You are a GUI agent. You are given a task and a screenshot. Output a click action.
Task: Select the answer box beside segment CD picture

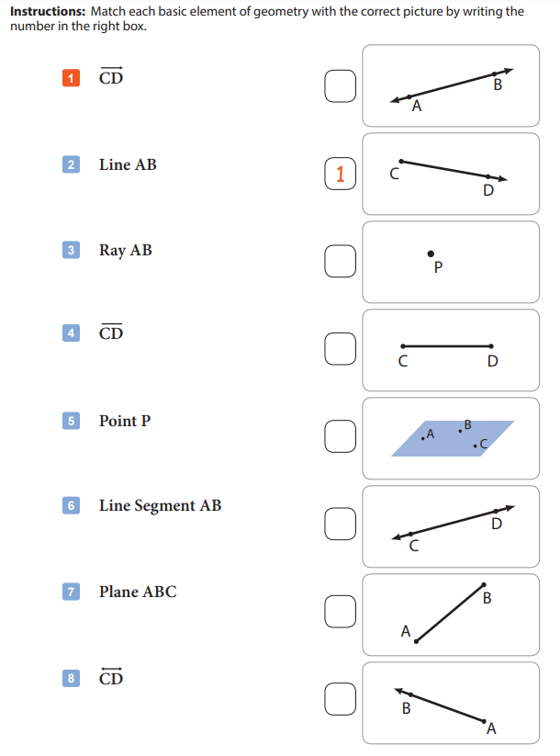coord(341,348)
